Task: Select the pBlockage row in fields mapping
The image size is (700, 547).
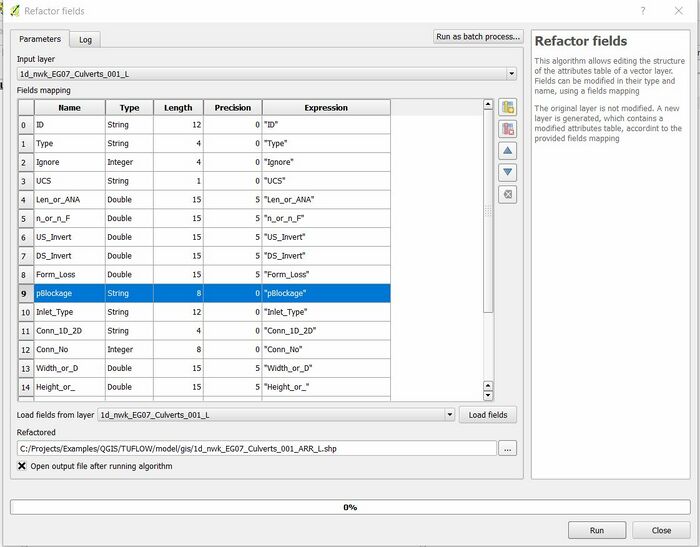Action: (x=200, y=294)
